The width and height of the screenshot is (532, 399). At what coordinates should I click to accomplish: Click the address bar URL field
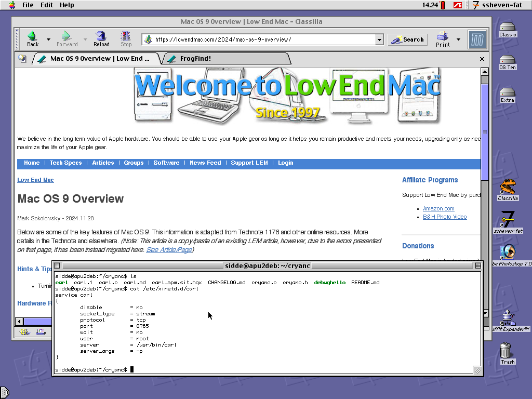[264, 39]
